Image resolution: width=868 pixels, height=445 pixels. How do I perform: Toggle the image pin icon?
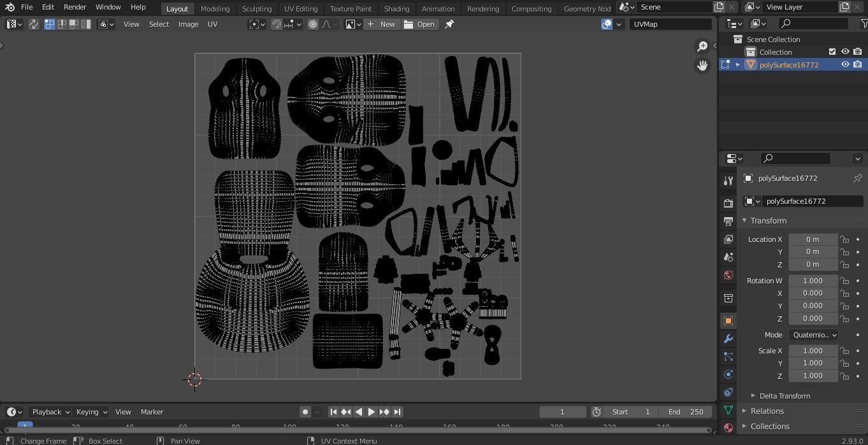point(449,24)
